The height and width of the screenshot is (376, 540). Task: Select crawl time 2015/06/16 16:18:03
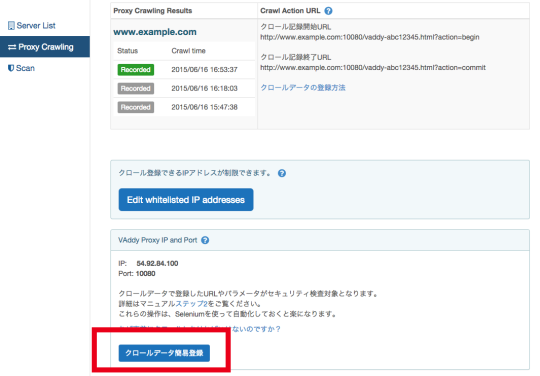205,88
